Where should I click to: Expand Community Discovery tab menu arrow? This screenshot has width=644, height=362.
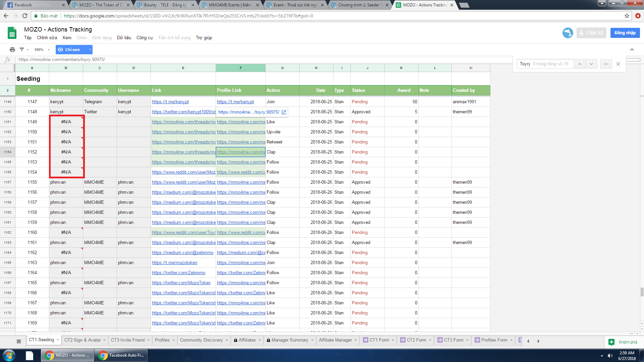(x=227, y=340)
